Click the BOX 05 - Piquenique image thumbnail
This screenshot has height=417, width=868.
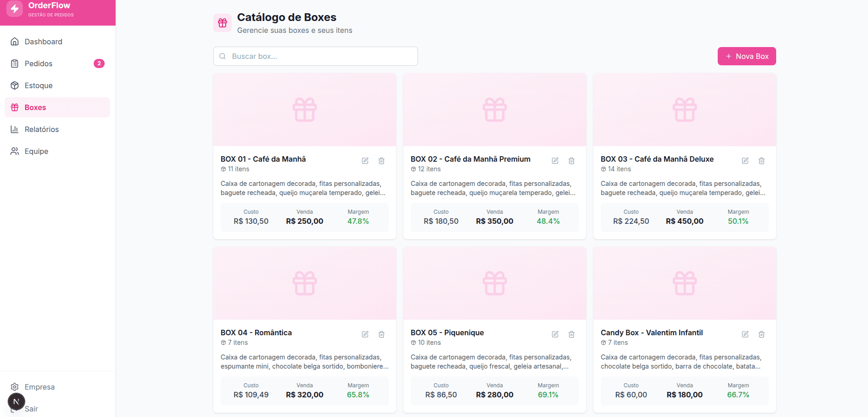click(495, 283)
